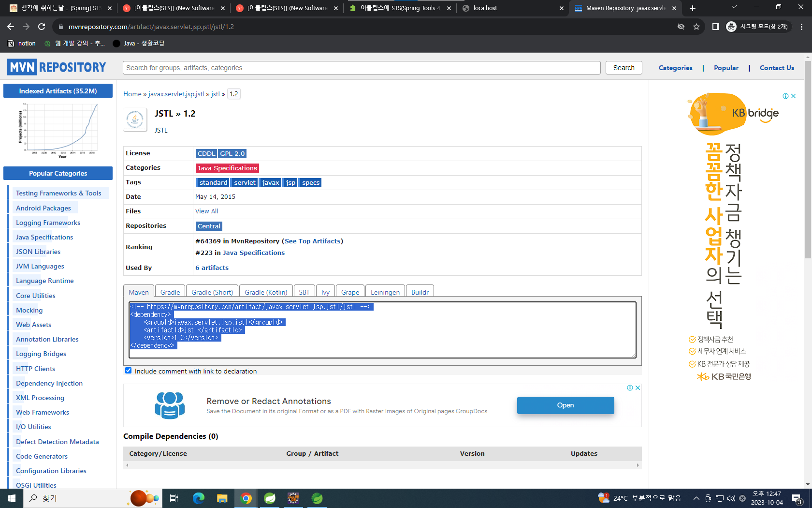Open the Leiningen tab
The height and width of the screenshot is (508, 812).
click(x=385, y=292)
